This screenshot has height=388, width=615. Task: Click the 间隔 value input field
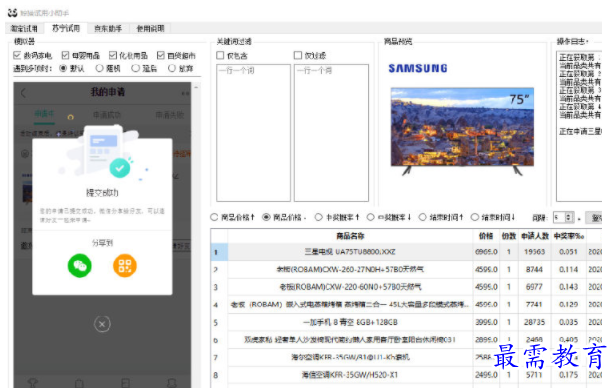tap(560, 217)
